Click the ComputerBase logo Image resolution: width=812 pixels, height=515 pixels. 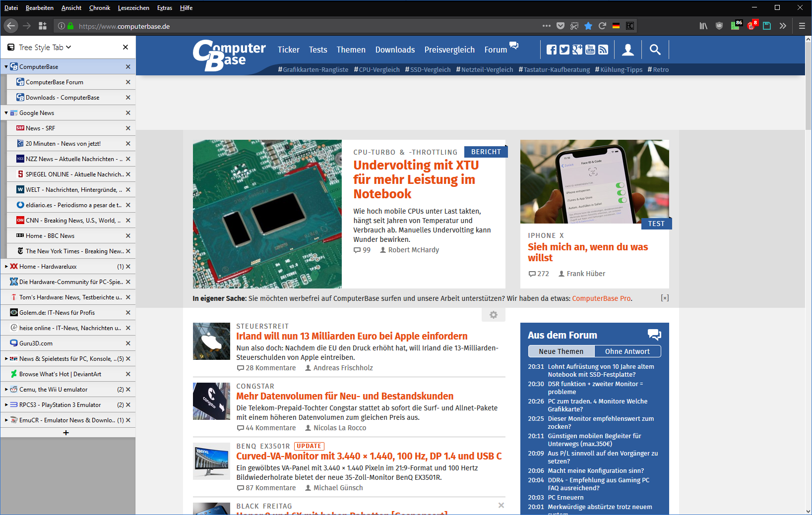229,55
